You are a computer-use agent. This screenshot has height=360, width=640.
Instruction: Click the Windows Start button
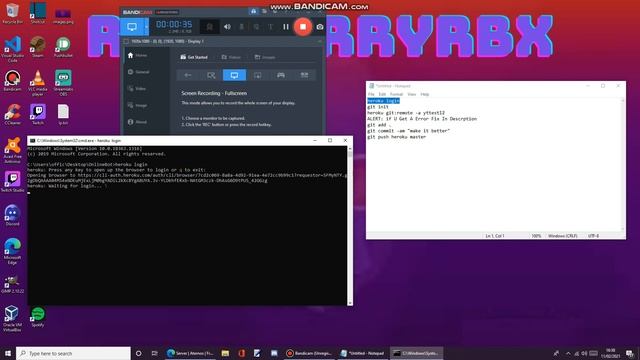click(x=8, y=353)
